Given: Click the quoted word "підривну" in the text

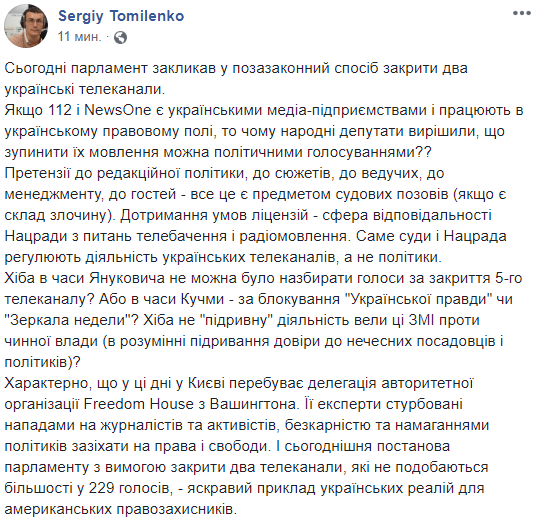Looking at the screenshot, I should [x=234, y=320].
